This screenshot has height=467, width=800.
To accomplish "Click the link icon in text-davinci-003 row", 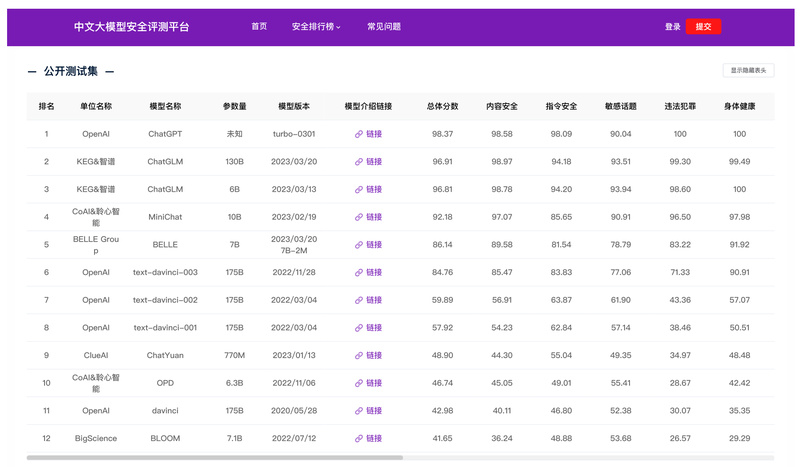I will click(x=359, y=273).
